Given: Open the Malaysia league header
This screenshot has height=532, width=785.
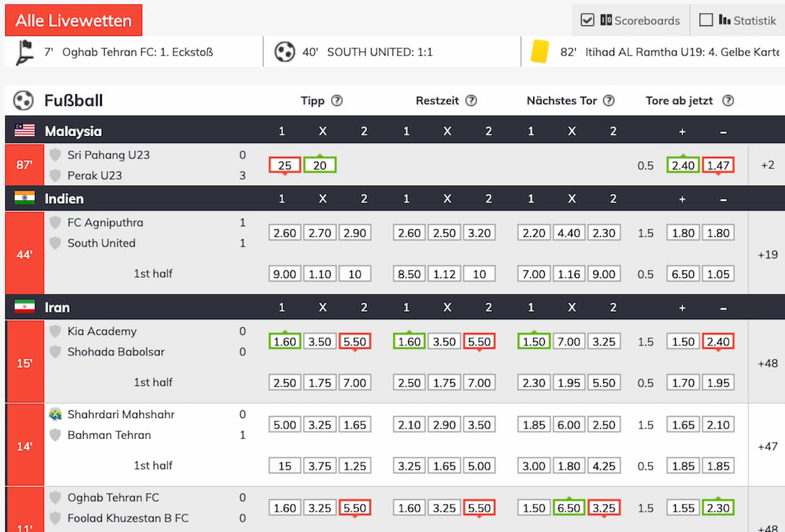Looking at the screenshot, I should tap(395, 131).
